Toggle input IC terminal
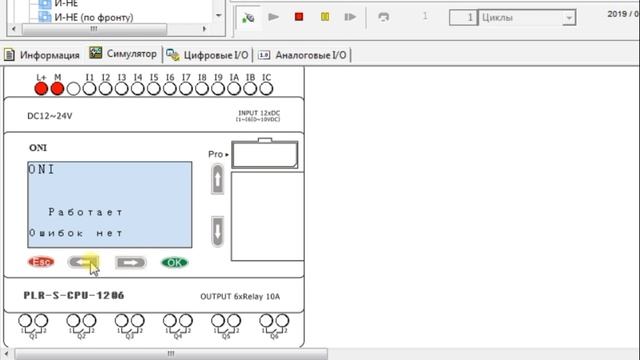 pyautogui.click(x=266, y=89)
